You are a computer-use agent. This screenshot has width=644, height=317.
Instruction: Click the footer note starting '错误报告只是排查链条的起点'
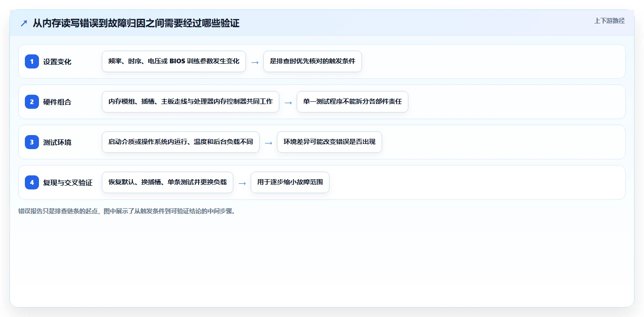pos(127,211)
